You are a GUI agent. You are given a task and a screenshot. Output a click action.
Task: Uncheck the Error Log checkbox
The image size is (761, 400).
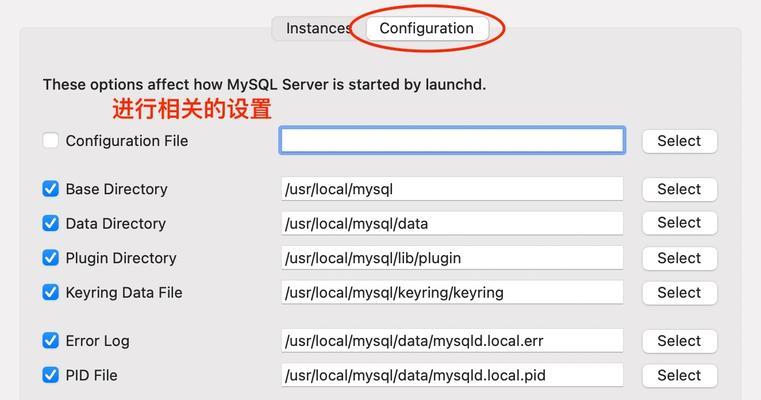coord(50,341)
